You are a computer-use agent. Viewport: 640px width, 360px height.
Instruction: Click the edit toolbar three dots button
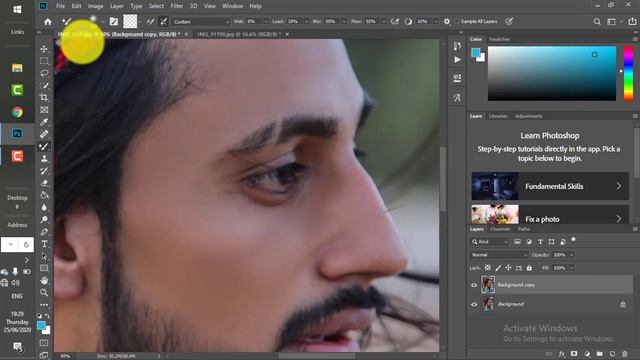click(44, 305)
